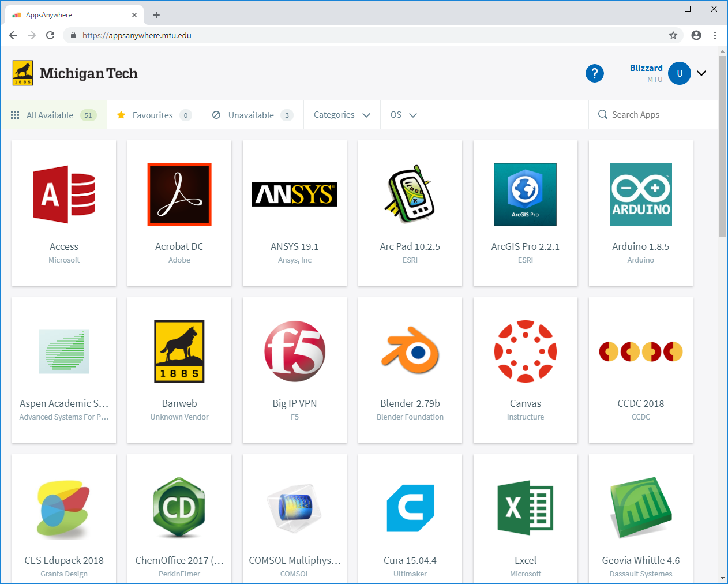Click the Blender Foundation vendor label
Image resolution: width=728 pixels, height=584 pixels.
coord(410,417)
